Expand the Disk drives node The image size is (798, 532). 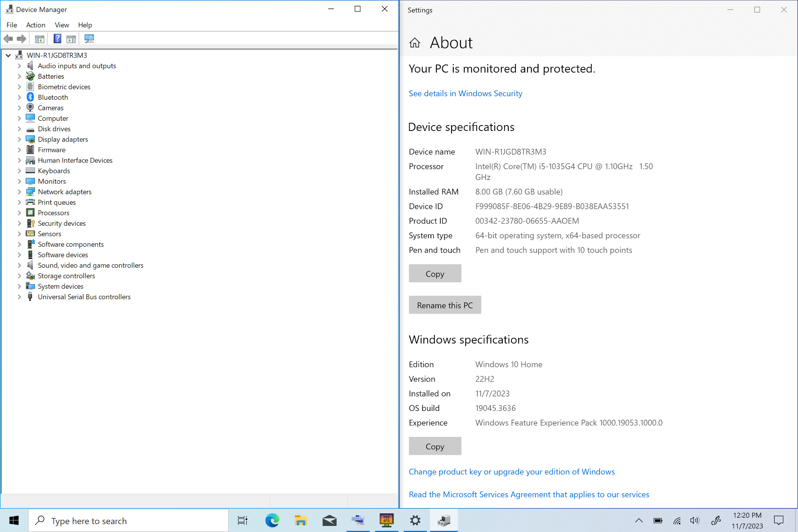(x=19, y=129)
